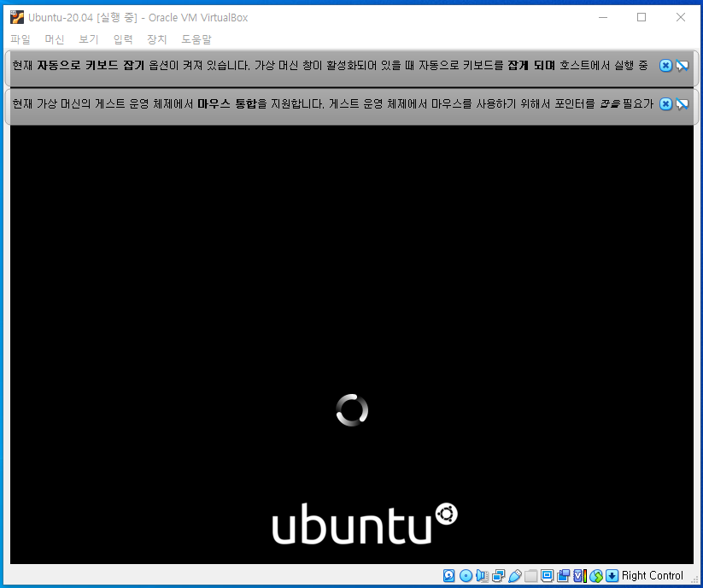
Task: Click the VirtualBox icon in title bar
Action: [x=17, y=17]
